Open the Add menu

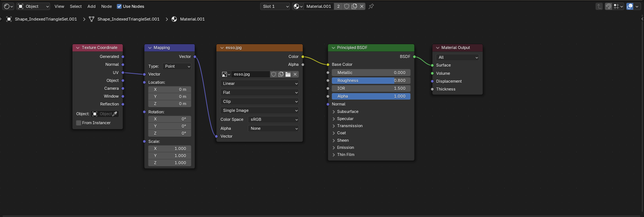click(x=92, y=6)
